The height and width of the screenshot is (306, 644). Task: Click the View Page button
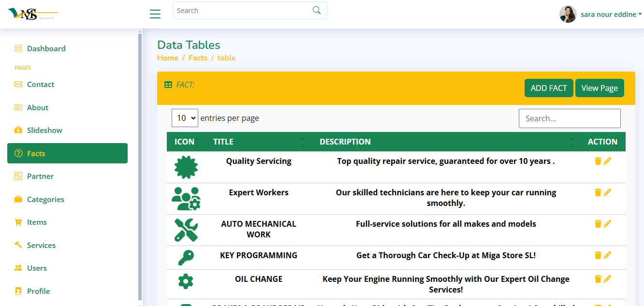coord(599,88)
